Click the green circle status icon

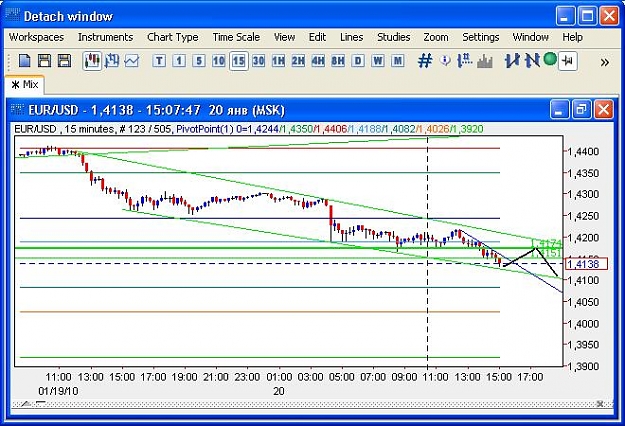click(x=550, y=59)
